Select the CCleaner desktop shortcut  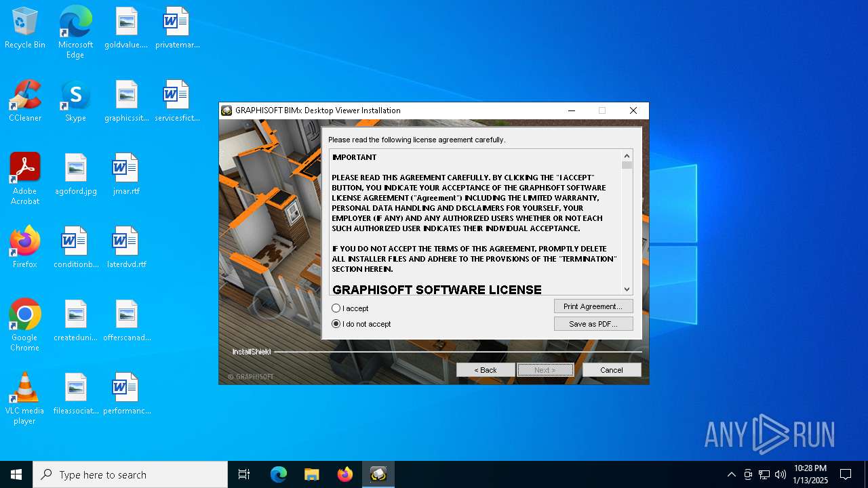(x=25, y=102)
